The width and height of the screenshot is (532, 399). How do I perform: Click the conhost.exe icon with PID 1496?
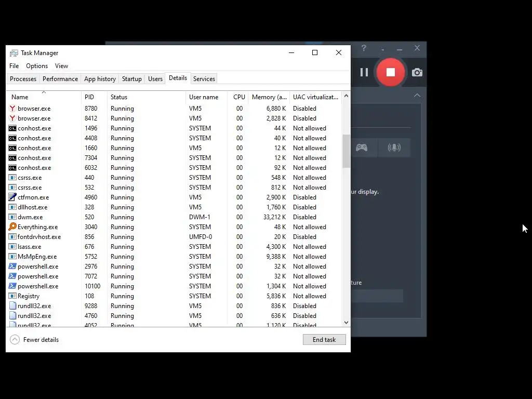tap(12, 128)
